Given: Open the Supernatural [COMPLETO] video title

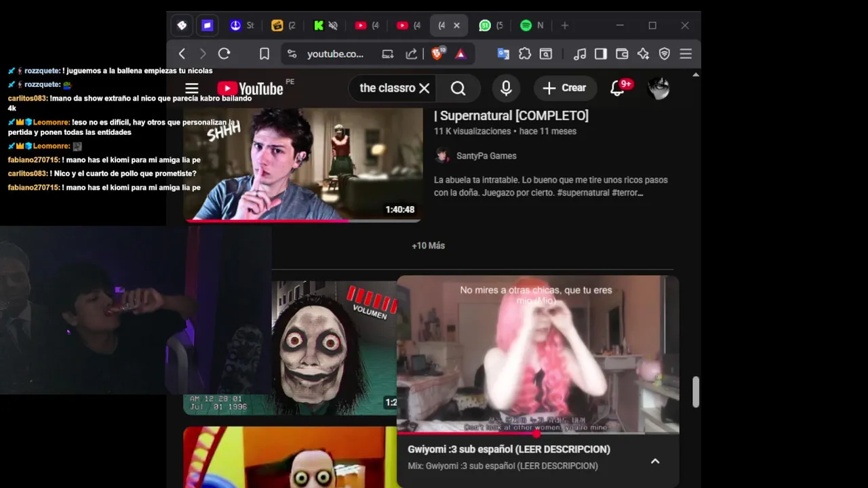Looking at the screenshot, I should click(x=511, y=116).
